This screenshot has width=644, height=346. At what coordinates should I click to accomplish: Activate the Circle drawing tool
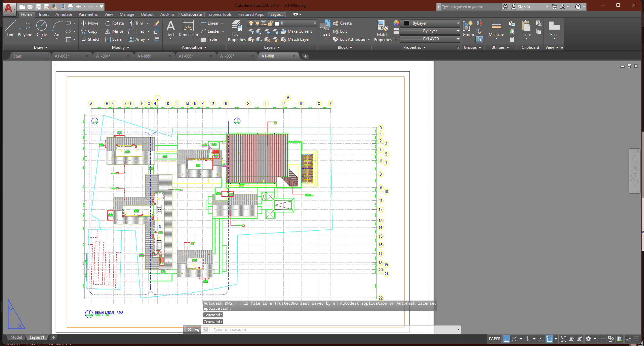pos(41,30)
